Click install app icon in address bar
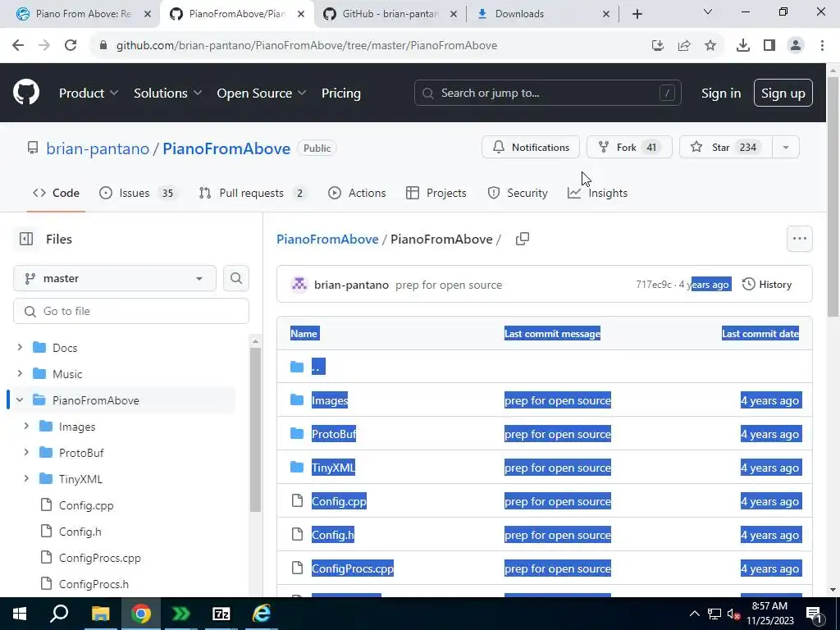The height and width of the screenshot is (630, 840). pyautogui.click(x=658, y=46)
